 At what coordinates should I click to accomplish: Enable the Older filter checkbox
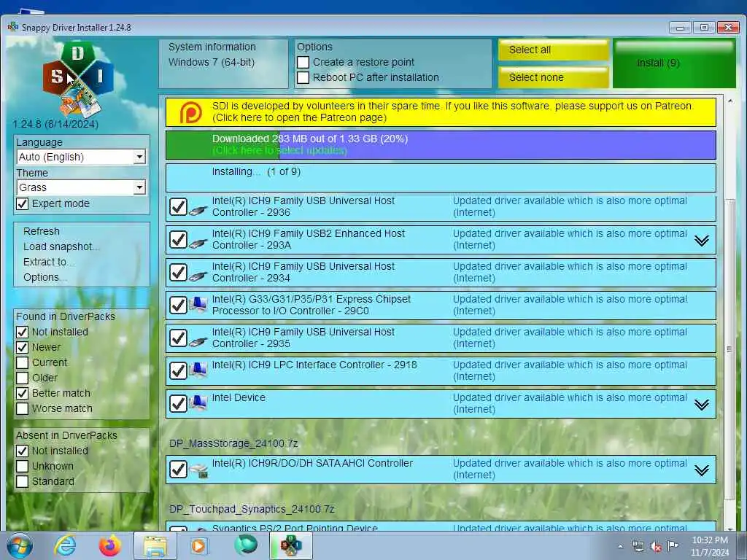[23, 378]
